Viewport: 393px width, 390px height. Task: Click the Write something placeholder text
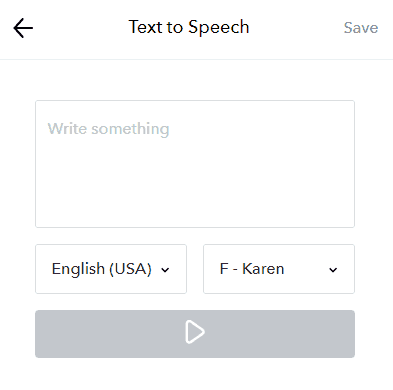point(109,129)
